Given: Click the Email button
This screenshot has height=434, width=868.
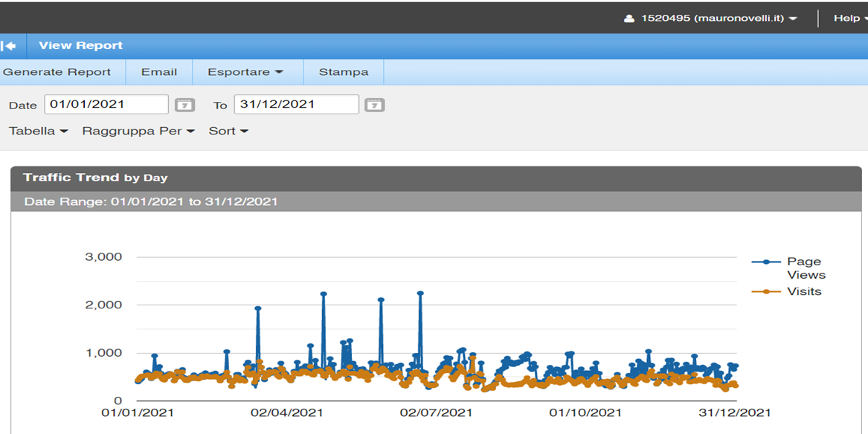Looking at the screenshot, I should tap(159, 72).
